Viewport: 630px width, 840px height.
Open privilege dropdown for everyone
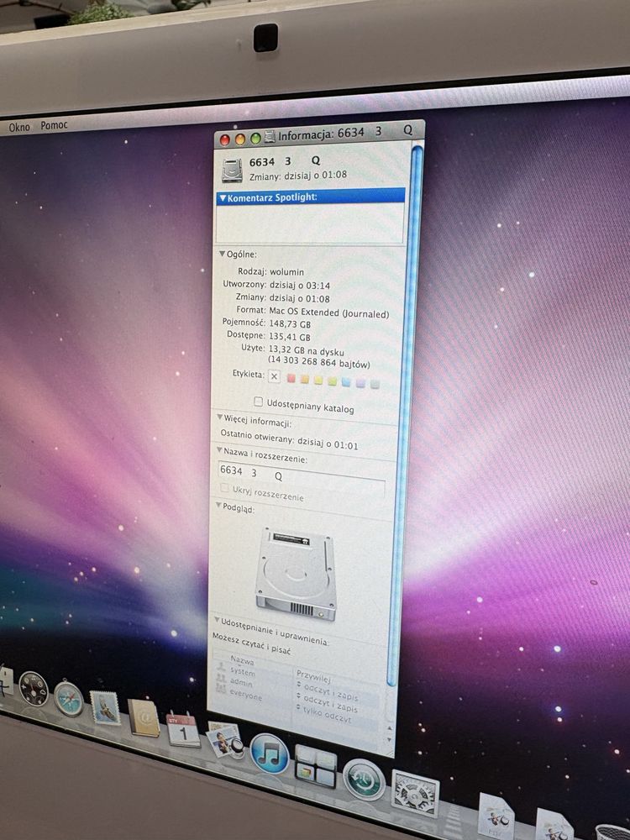point(323,712)
